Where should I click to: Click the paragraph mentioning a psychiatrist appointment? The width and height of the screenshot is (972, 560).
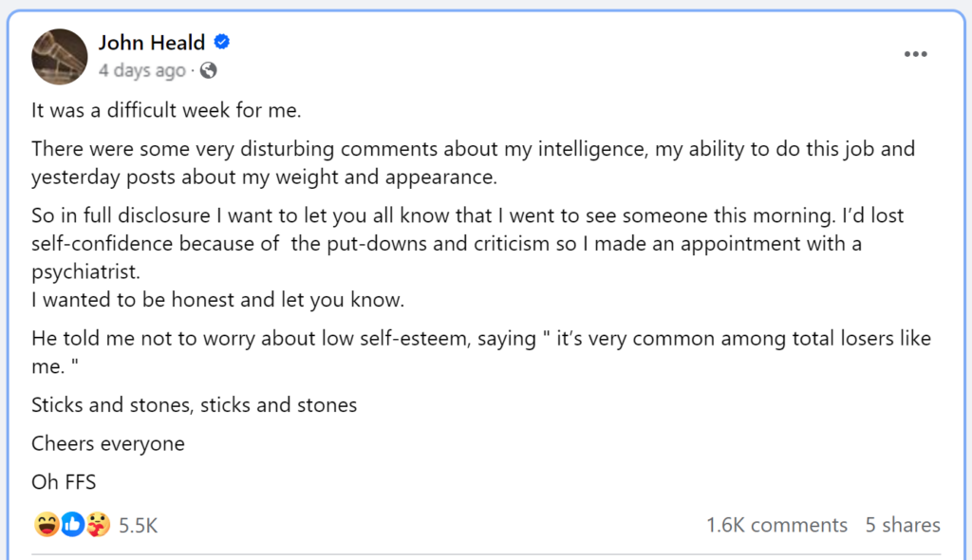[x=467, y=243]
